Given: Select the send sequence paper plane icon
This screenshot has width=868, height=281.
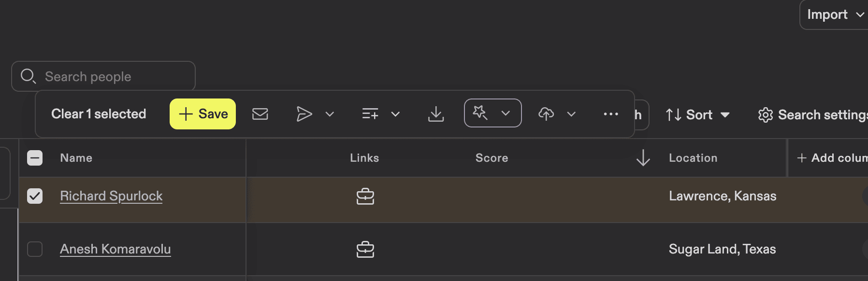Looking at the screenshot, I should (304, 114).
